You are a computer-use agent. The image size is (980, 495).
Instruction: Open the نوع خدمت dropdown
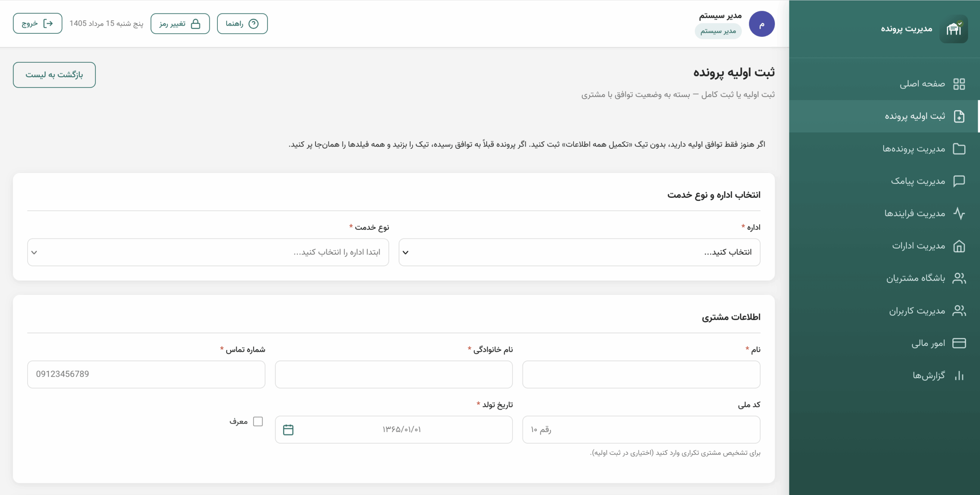pos(208,252)
